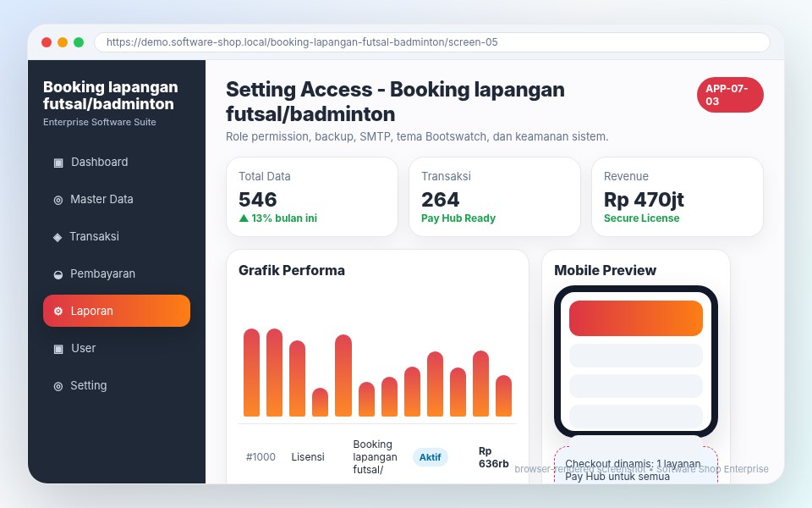Click the Pembayaran half-circle icon

58,274
